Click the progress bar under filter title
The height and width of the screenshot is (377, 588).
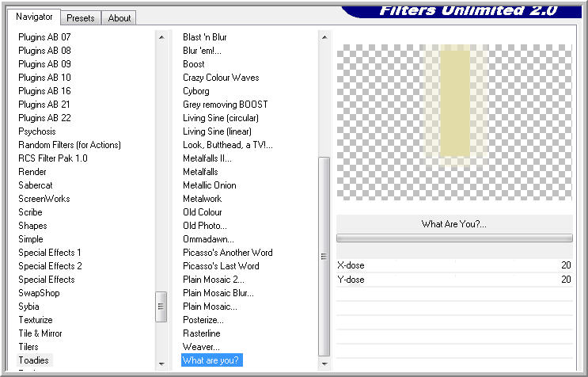tap(454, 238)
